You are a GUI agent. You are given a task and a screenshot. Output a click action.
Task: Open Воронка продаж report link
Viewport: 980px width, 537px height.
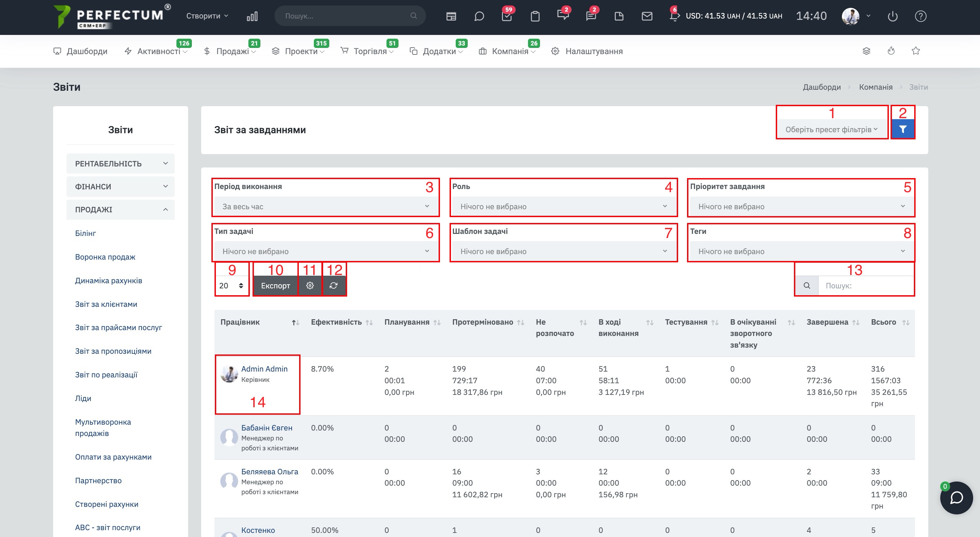[x=105, y=257]
